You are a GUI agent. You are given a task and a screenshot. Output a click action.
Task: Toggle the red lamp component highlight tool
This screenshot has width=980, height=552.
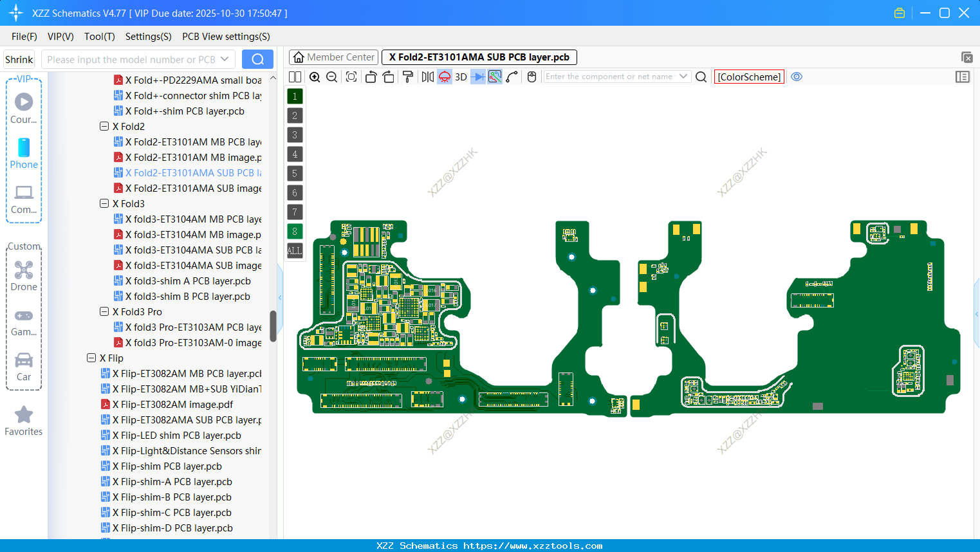coord(444,77)
